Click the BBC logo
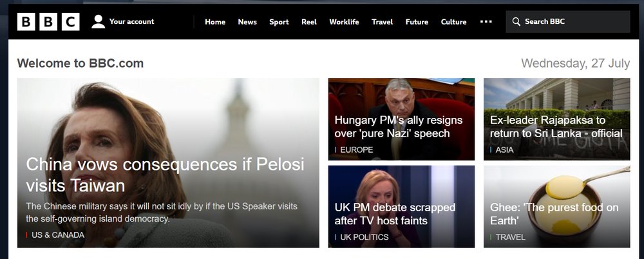 pos(48,22)
